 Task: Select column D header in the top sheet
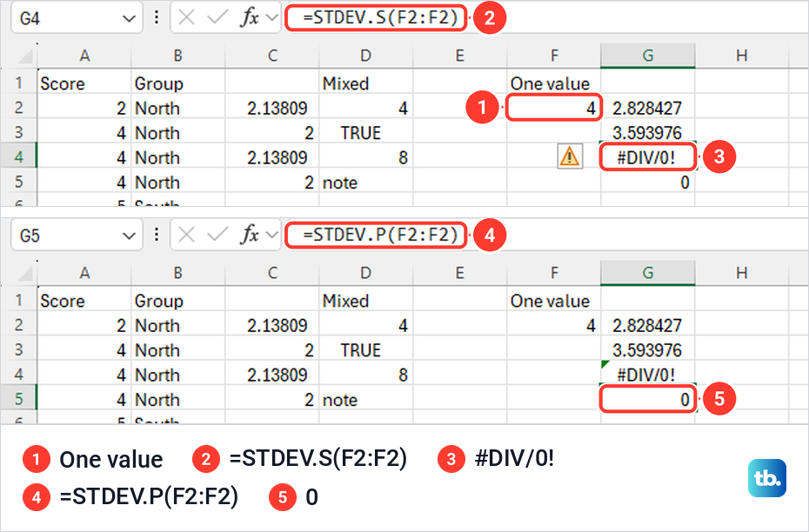366,56
